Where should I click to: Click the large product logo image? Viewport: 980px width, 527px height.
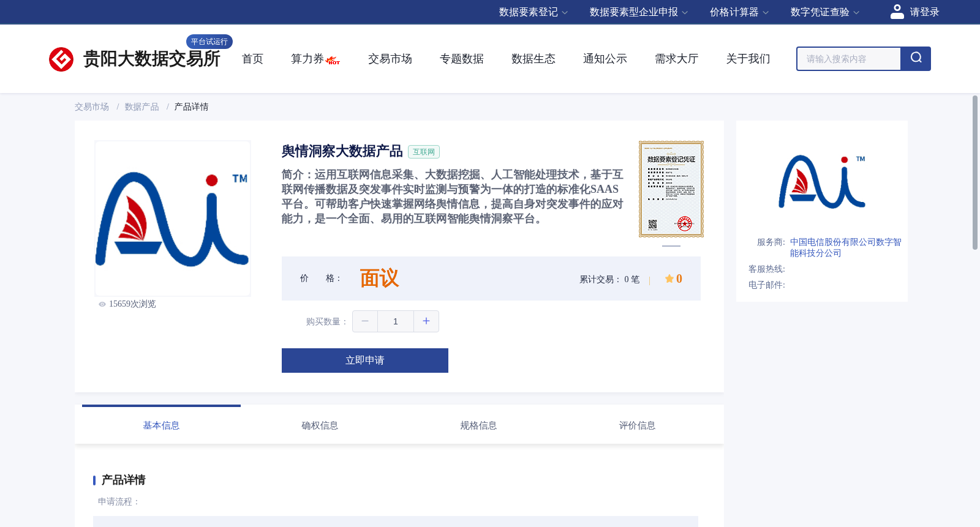pyautogui.click(x=173, y=219)
